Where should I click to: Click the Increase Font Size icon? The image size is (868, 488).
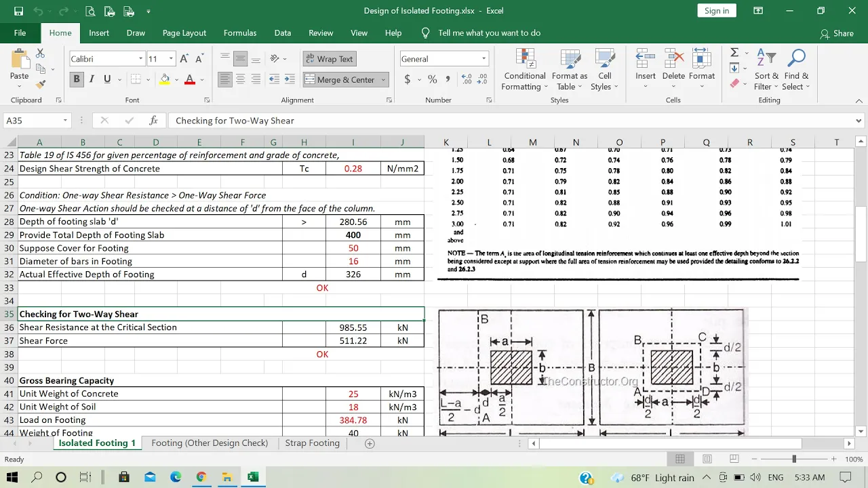[184, 59]
